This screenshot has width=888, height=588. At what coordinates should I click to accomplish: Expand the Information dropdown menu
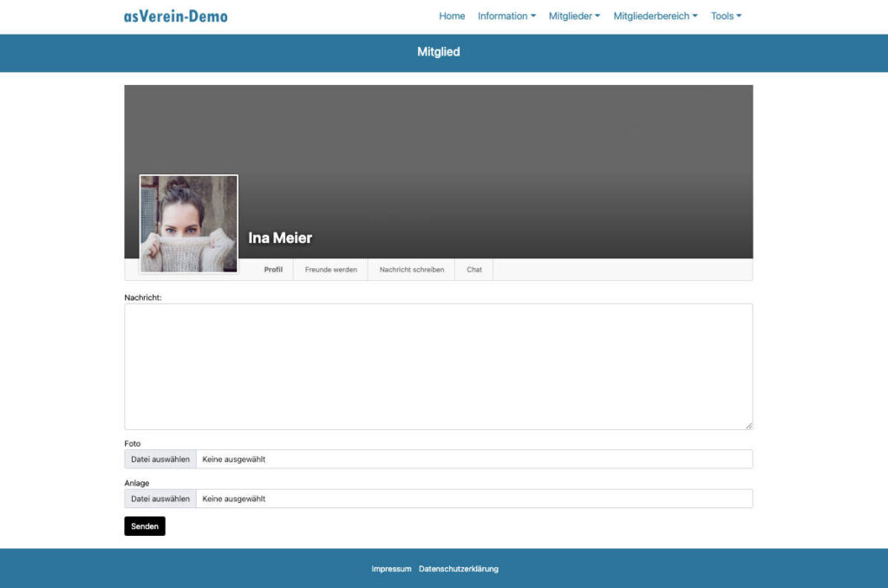click(x=506, y=16)
